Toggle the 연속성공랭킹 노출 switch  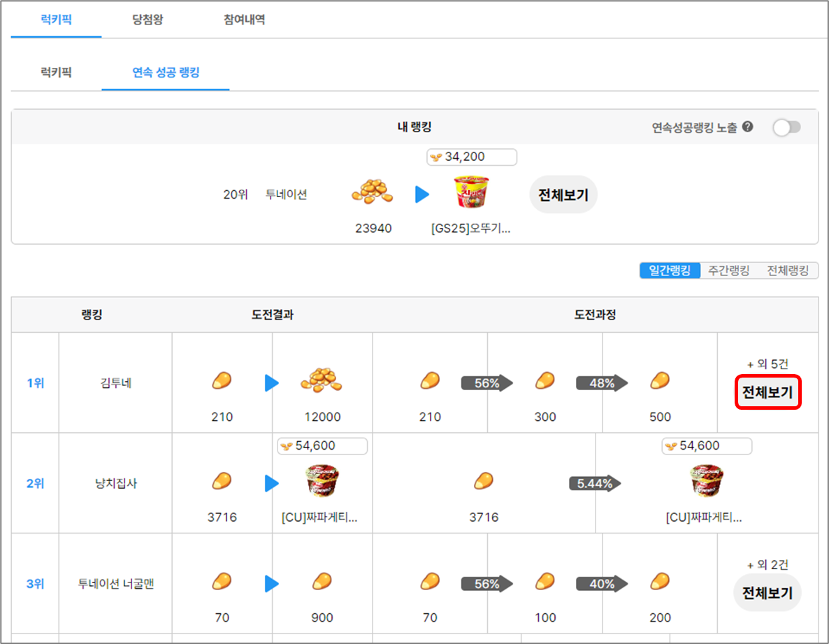[x=786, y=127]
